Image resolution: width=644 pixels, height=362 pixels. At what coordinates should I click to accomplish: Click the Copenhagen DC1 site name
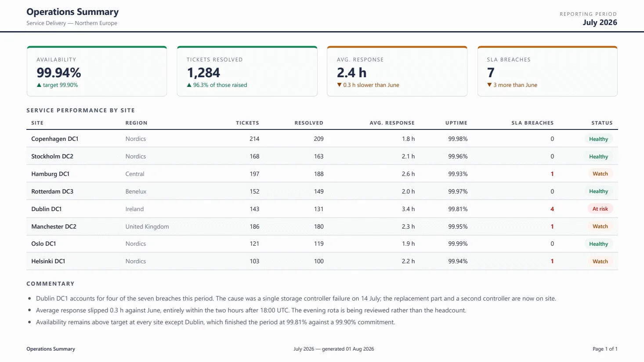54,139
